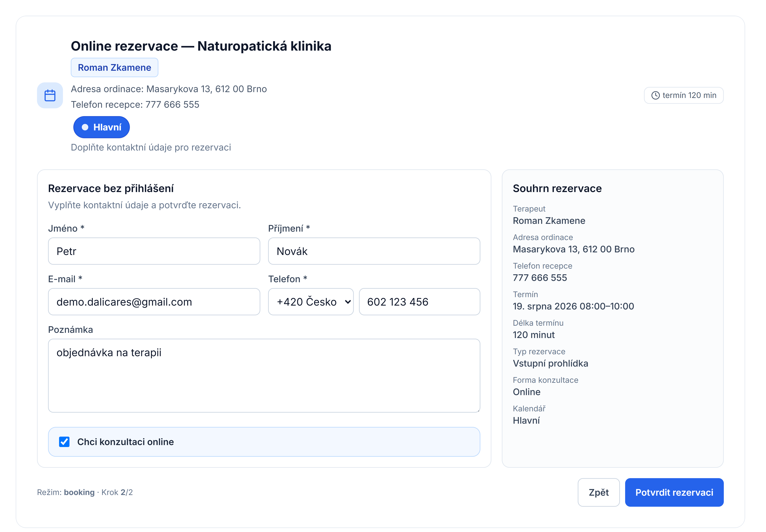Click the summary address Masarykova 13, 612 00 Brno
The image size is (766, 532).
[x=573, y=249]
